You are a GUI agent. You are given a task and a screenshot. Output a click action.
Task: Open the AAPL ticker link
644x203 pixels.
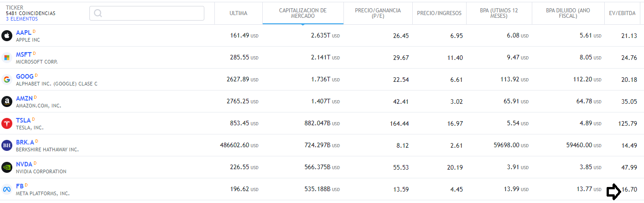24,32
